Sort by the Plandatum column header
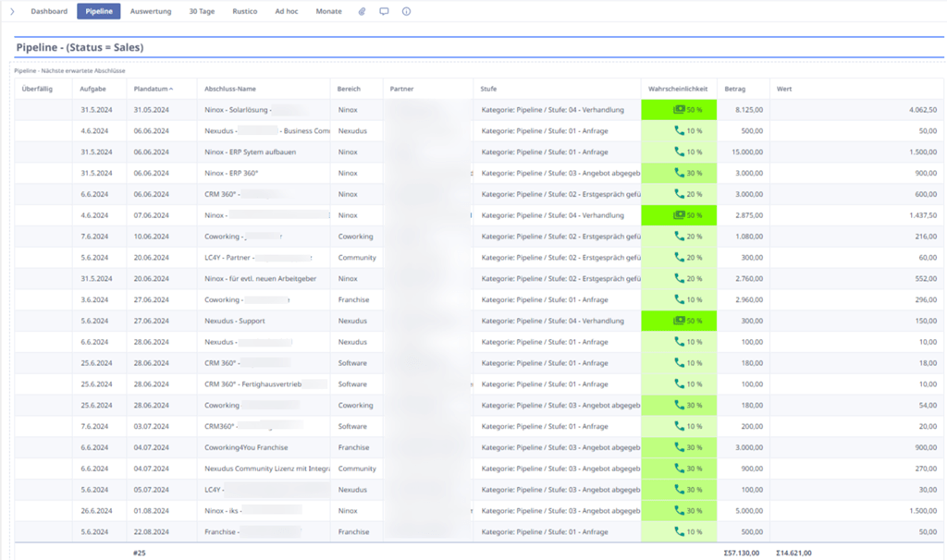 152,89
